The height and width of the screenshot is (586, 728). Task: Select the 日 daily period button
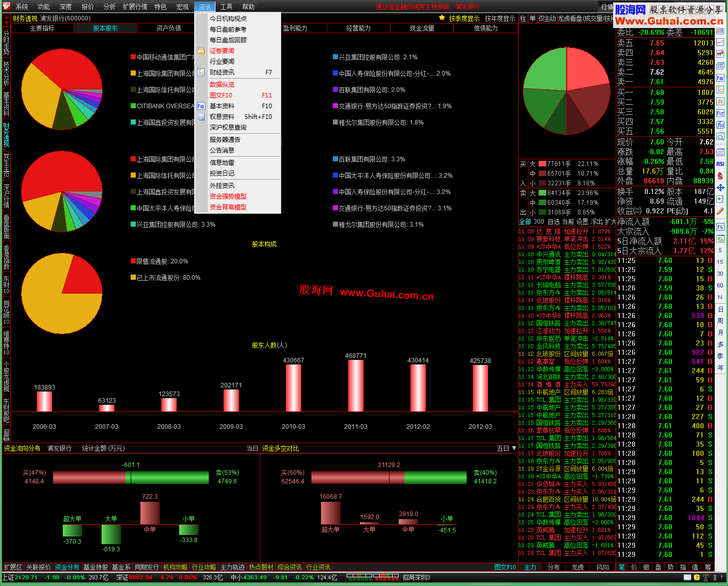point(720,309)
